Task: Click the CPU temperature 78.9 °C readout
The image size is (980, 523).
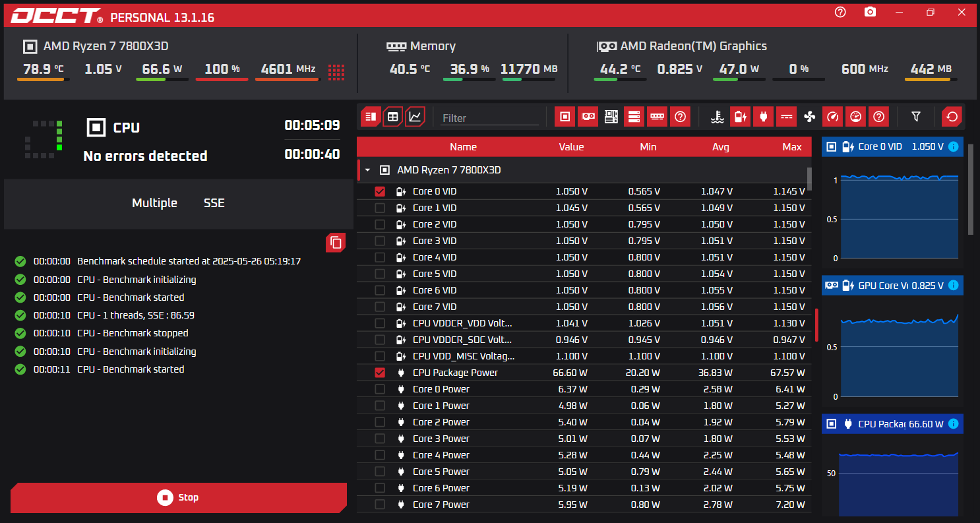Action: [44, 69]
